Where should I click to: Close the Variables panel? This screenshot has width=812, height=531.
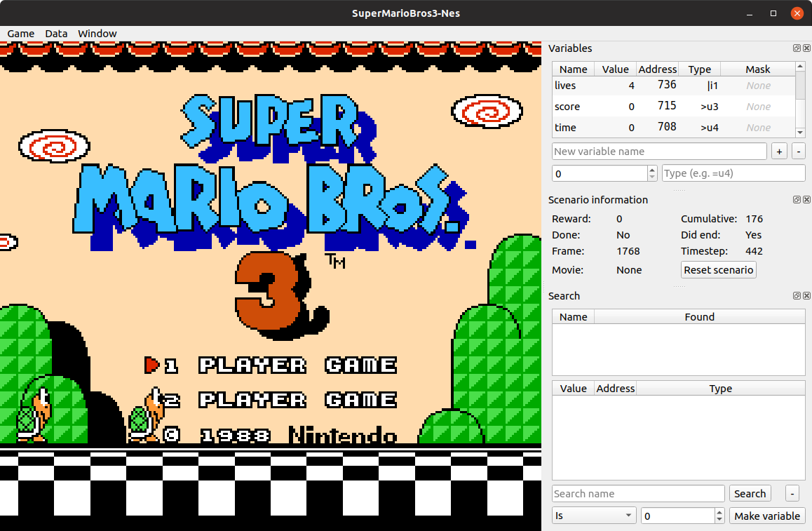pos(806,48)
